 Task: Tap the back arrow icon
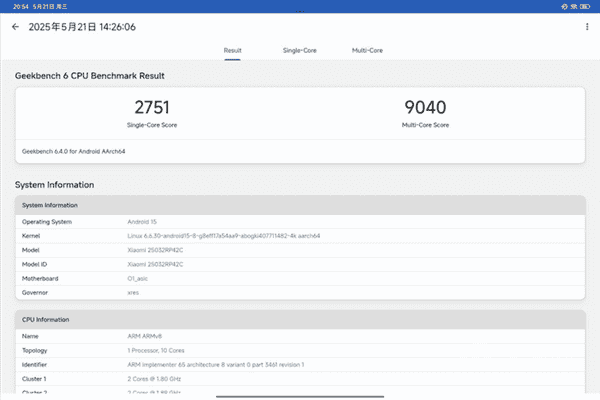click(x=15, y=27)
